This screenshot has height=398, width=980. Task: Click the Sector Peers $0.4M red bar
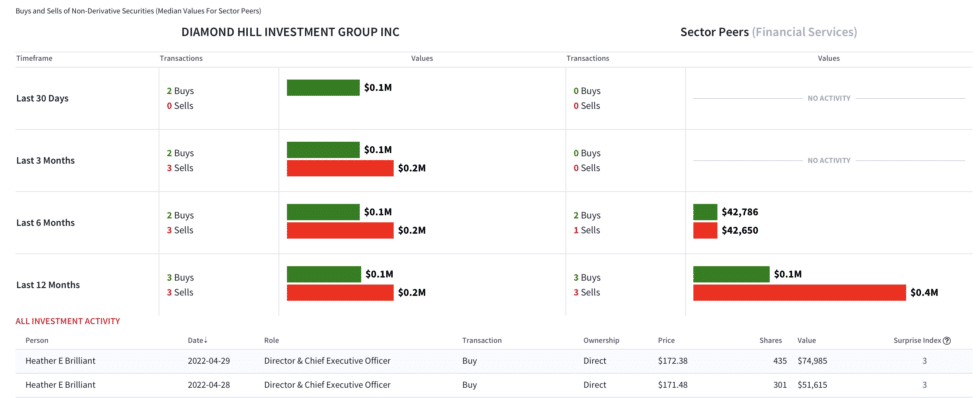pyautogui.click(x=799, y=292)
